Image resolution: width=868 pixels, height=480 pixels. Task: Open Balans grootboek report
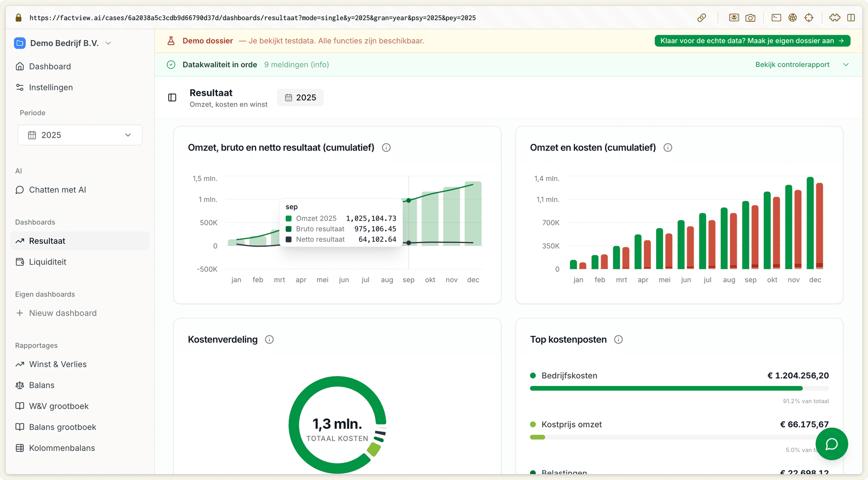click(80, 427)
